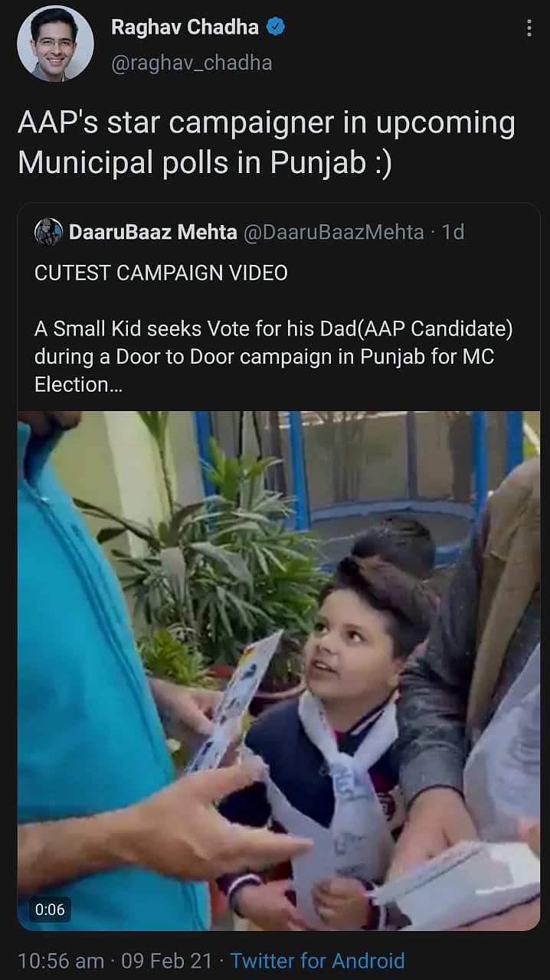The width and height of the screenshot is (550, 980).
Task: Click the "1d" quoted tweet timestamp
Action: pos(453,232)
